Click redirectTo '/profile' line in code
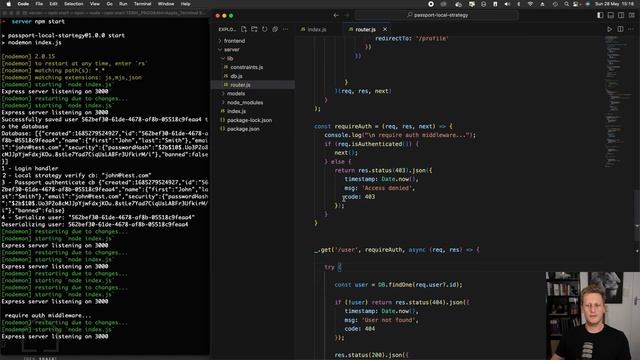 click(411, 38)
